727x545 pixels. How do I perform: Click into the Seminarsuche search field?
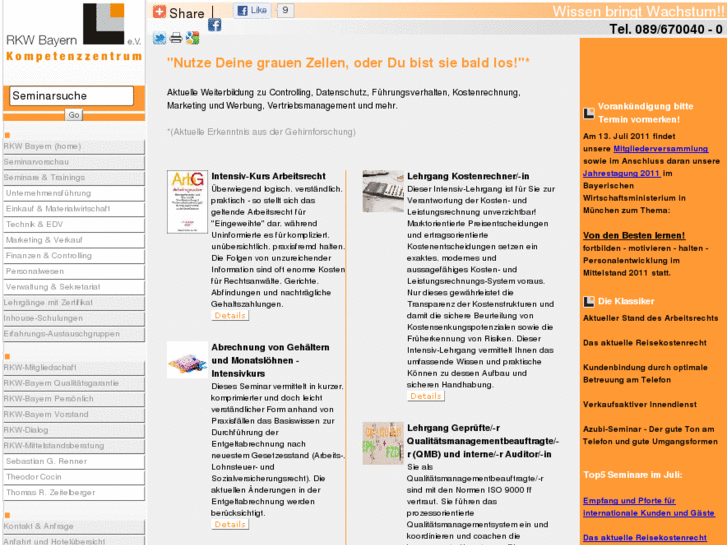(x=71, y=96)
